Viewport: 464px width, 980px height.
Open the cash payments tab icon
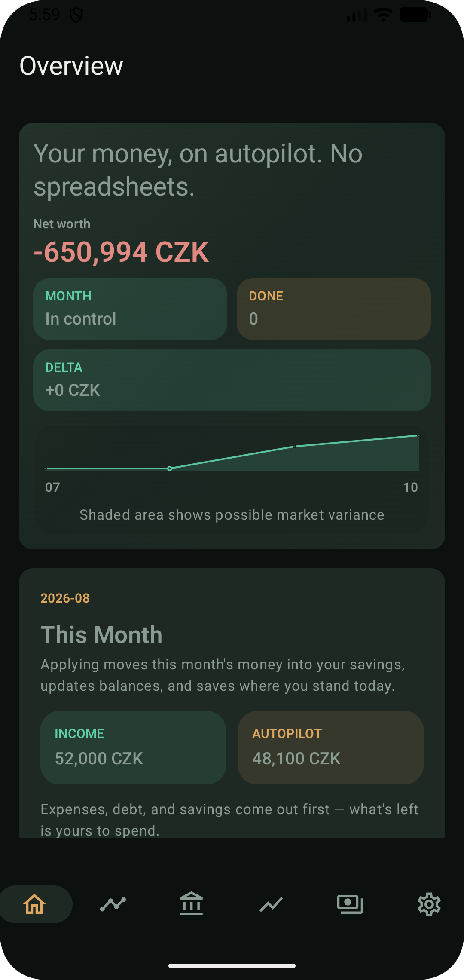coord(350,904)
